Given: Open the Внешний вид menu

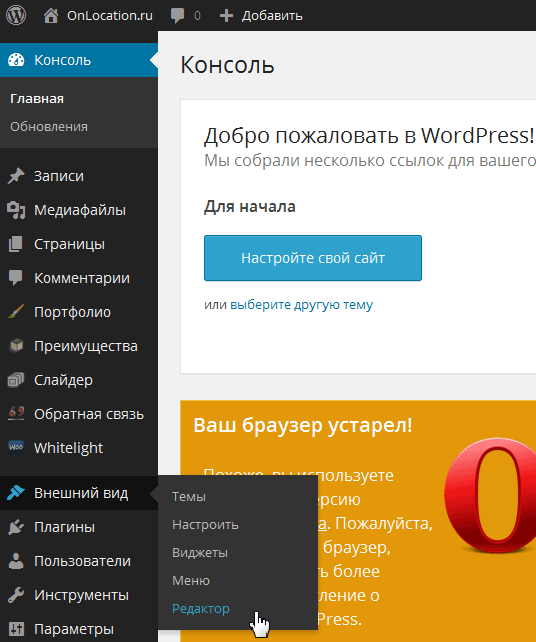Looking at the screenshot, I should (79, 493).
